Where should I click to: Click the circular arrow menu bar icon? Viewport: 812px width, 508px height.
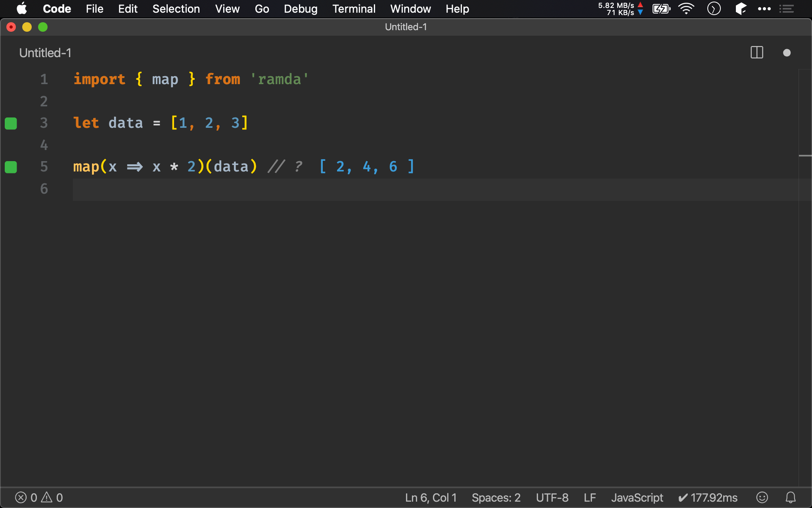click(x=714, y=9)
